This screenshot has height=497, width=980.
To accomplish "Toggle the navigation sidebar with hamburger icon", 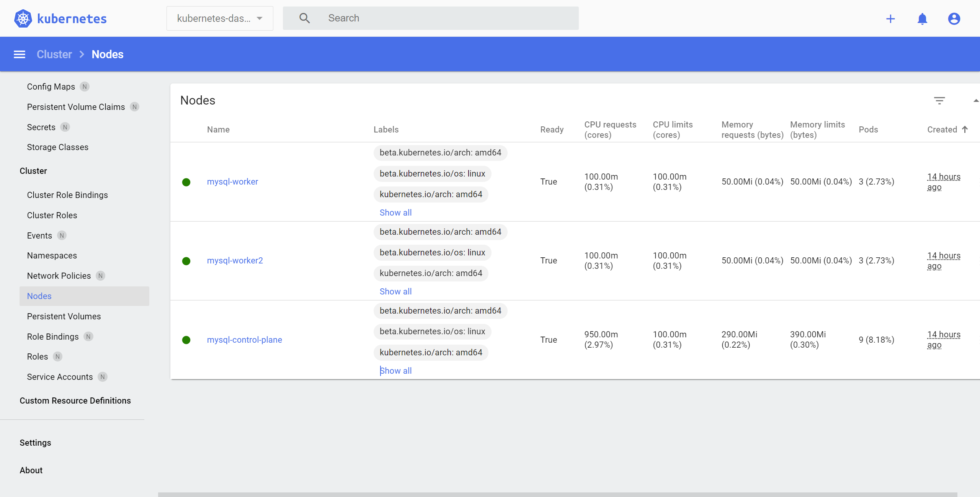I will [19, 54].
